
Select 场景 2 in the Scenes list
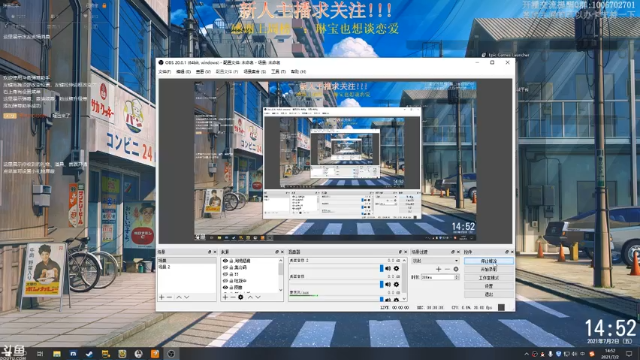(187, 267)
